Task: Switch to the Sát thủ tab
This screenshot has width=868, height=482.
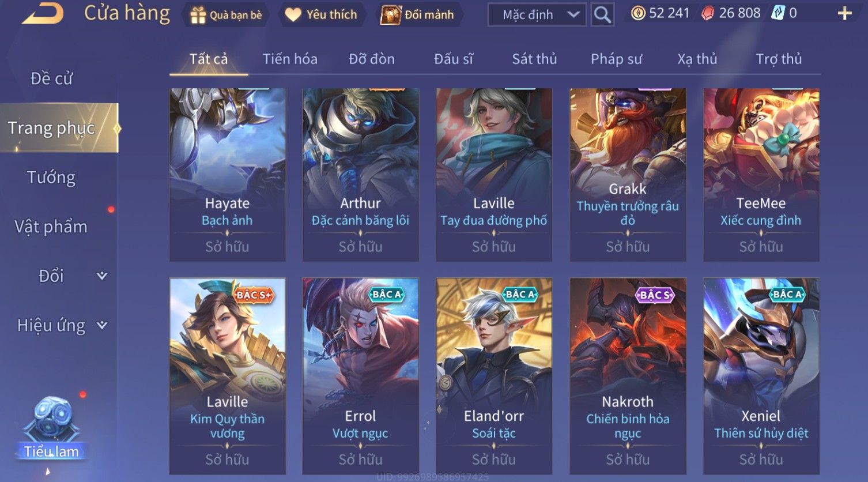Action: [534, 59]
